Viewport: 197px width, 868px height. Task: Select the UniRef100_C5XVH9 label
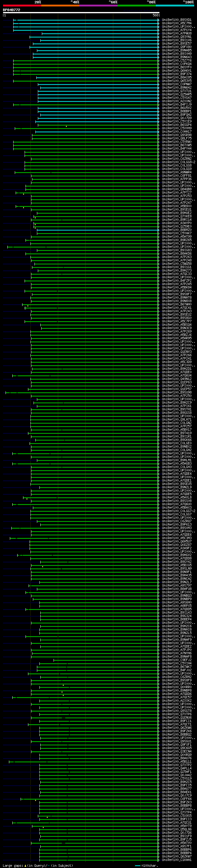(x=176, y=128)
